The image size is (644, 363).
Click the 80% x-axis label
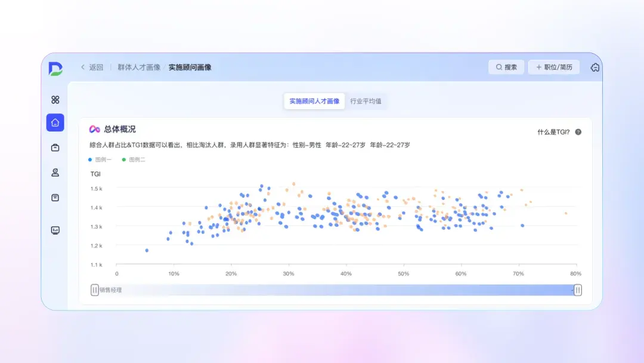click(x=575, y=274)
